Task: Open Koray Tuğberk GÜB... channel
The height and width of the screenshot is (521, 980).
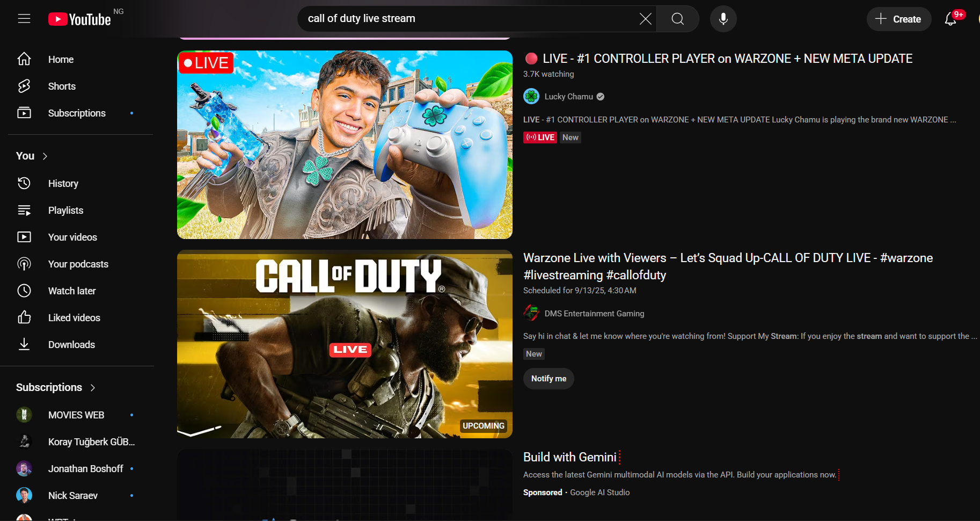Action: tap(81, 442)
